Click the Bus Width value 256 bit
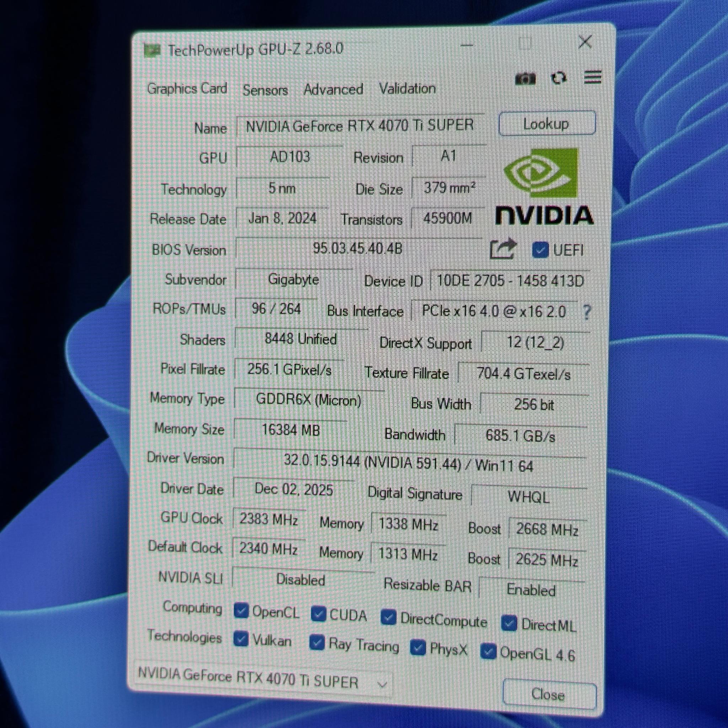The height and width of the screenshot is (728, 728). 534,405
